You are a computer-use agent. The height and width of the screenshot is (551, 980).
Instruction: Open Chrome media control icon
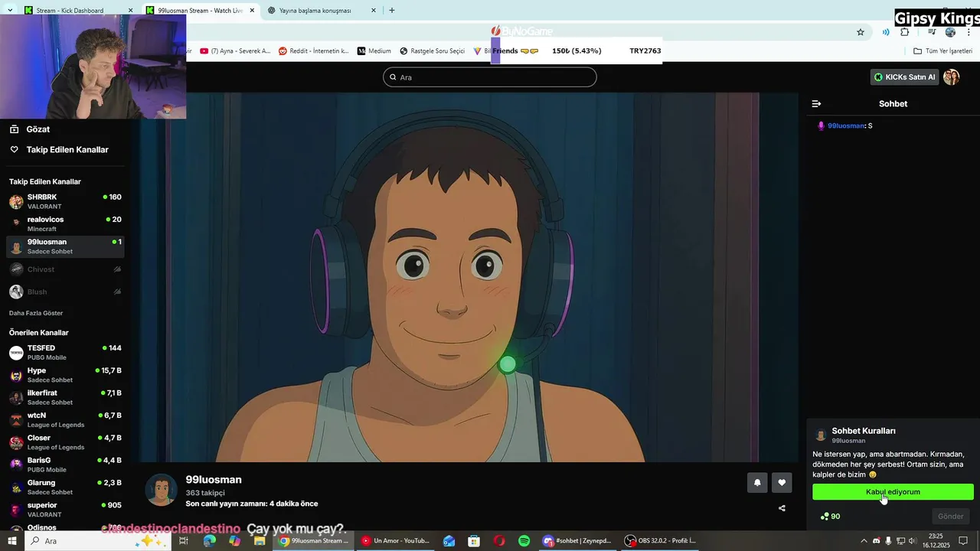tap(932, 32)
